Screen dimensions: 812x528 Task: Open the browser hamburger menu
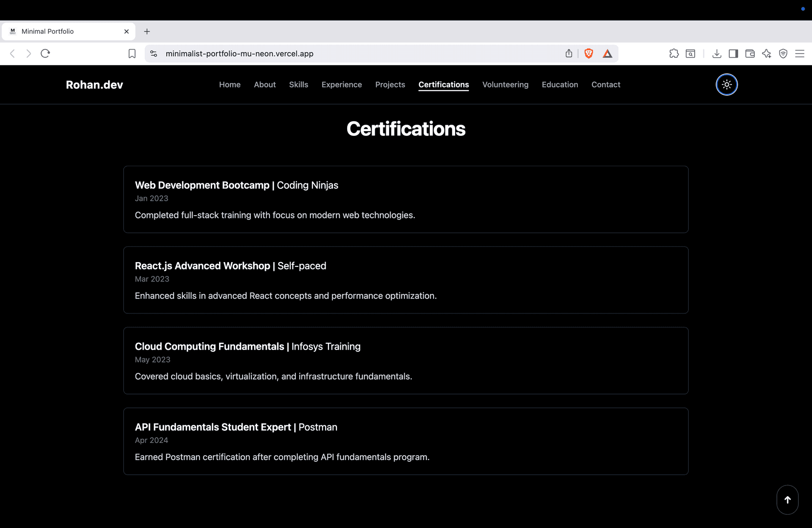800,54
